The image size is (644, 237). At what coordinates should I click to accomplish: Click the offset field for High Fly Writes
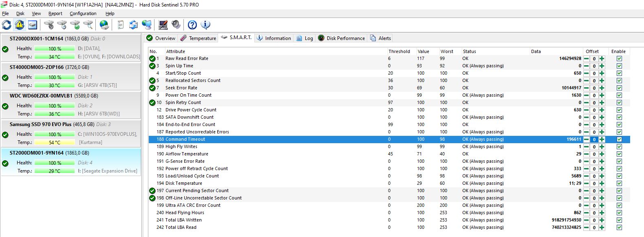[x=594, y=147]
